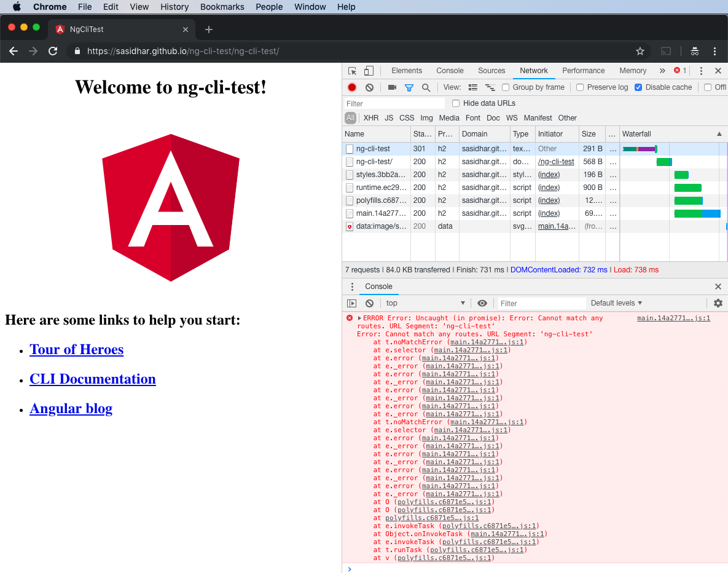This screenshot has height=573, width=728.
Task: Click the Size column header
Action: coord(592,134)
